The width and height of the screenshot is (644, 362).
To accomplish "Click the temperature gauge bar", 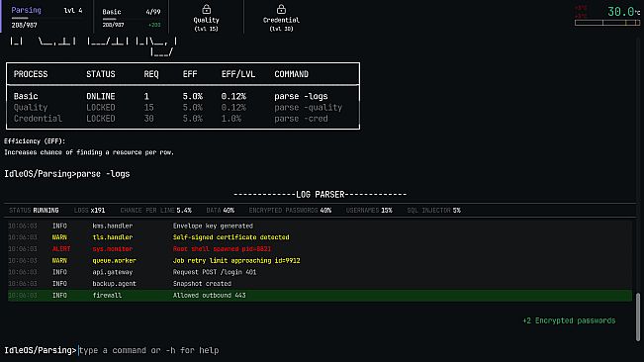I will click(607, 23).
